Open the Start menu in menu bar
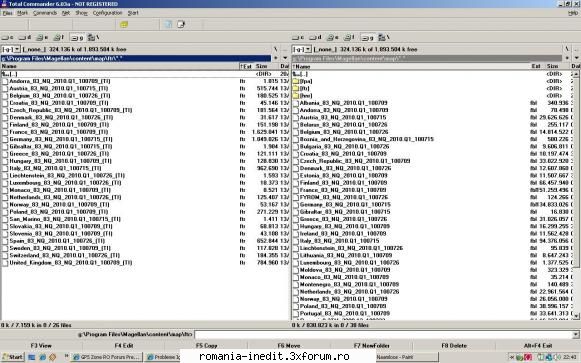 point(133,13)
